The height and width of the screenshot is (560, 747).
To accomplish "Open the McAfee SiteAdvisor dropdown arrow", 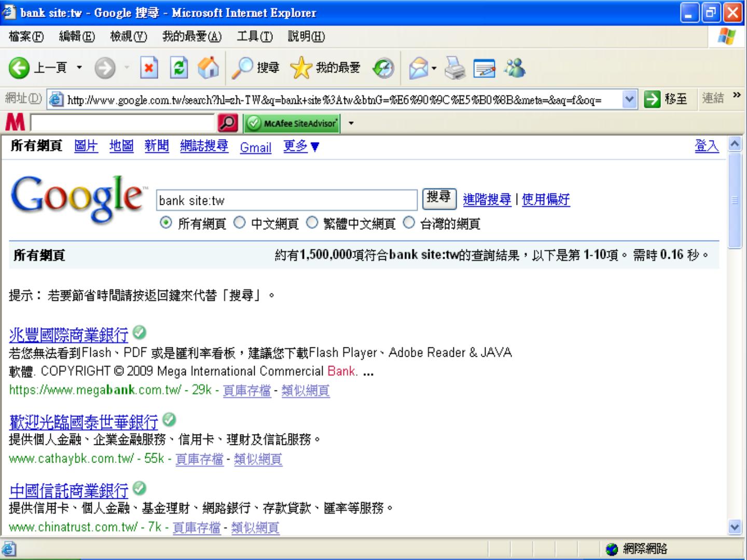I will tap(351, 123).
